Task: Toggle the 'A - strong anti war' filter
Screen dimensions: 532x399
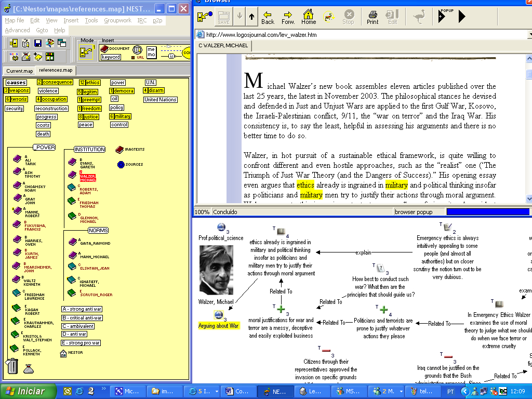Action: click(82, 309)
